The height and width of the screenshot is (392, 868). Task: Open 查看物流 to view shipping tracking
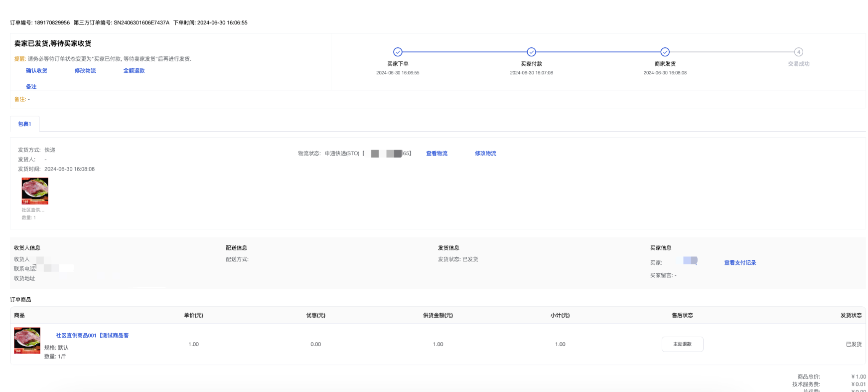(x=436, y=154)
